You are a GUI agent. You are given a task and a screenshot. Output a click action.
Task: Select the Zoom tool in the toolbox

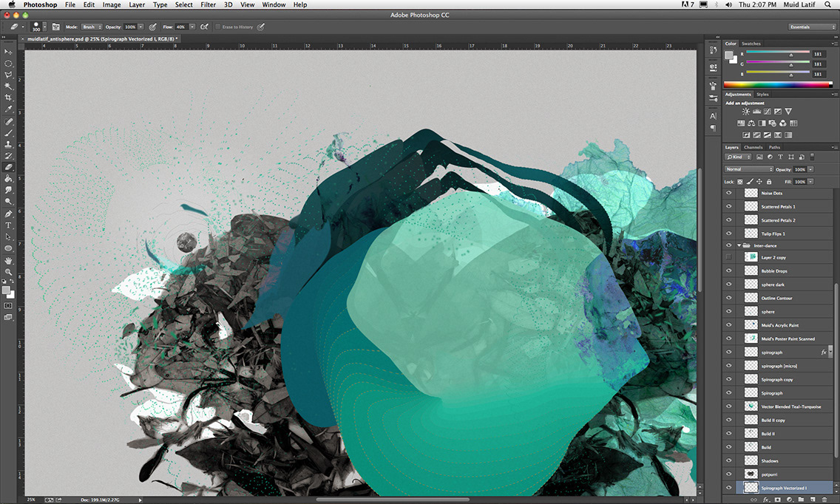pyautogui.click(x=8, y=272)
